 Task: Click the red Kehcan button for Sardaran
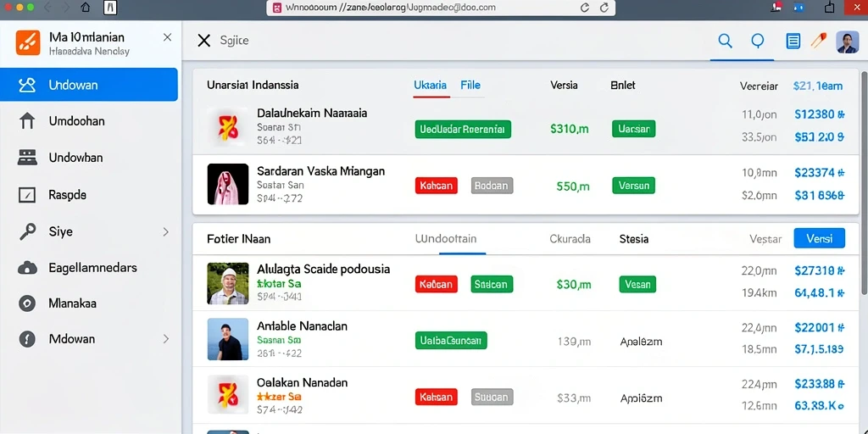click(437, 186)
